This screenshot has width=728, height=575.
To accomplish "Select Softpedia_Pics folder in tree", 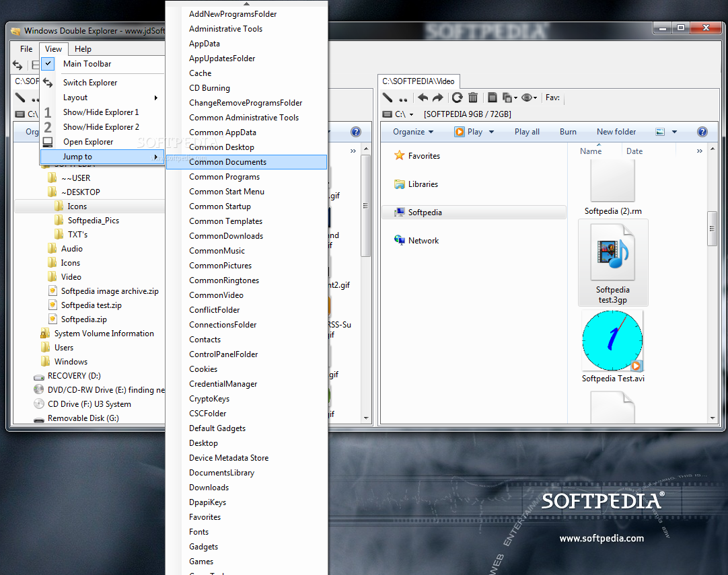I will pyautogui.click(x=94, y=221).
